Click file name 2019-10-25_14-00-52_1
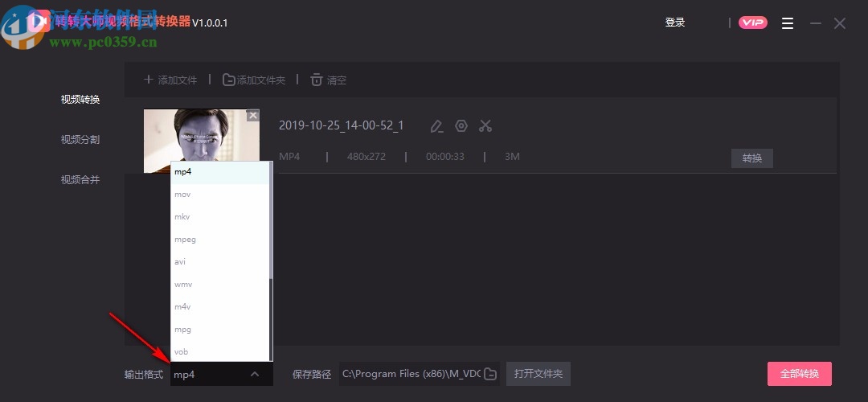 coord(341,125)
